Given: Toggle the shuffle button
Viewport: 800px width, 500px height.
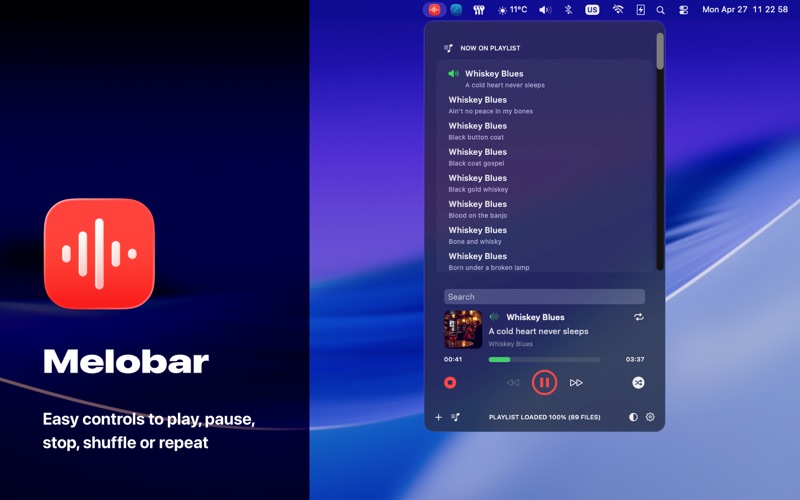Looking at the screenshot, I should (x=638, y=382).
